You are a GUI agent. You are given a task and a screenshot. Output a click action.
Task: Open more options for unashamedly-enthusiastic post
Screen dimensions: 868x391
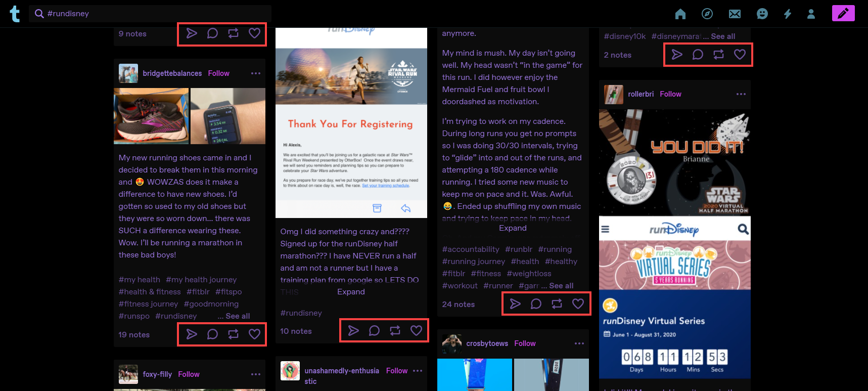click(418, 371)
